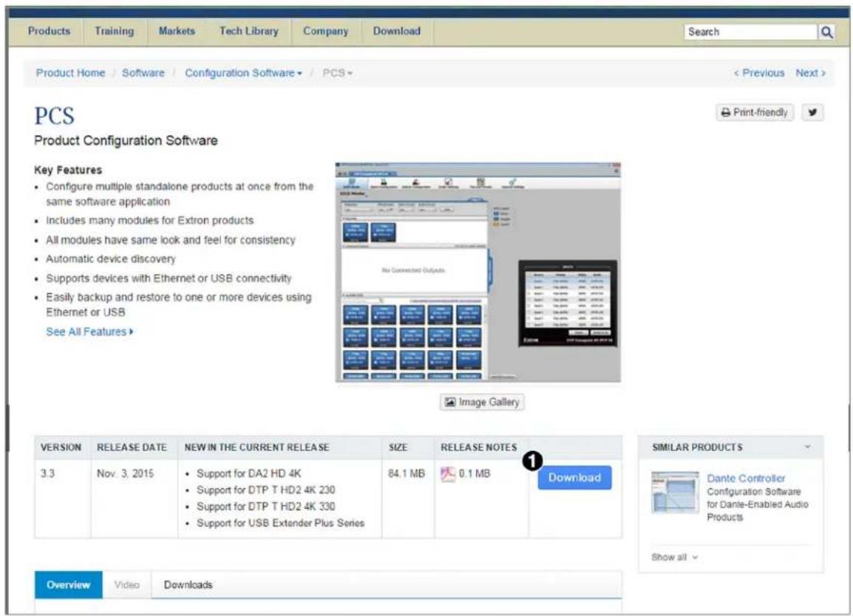
Task: Open the Markets menu
Action: coord(177,31)
